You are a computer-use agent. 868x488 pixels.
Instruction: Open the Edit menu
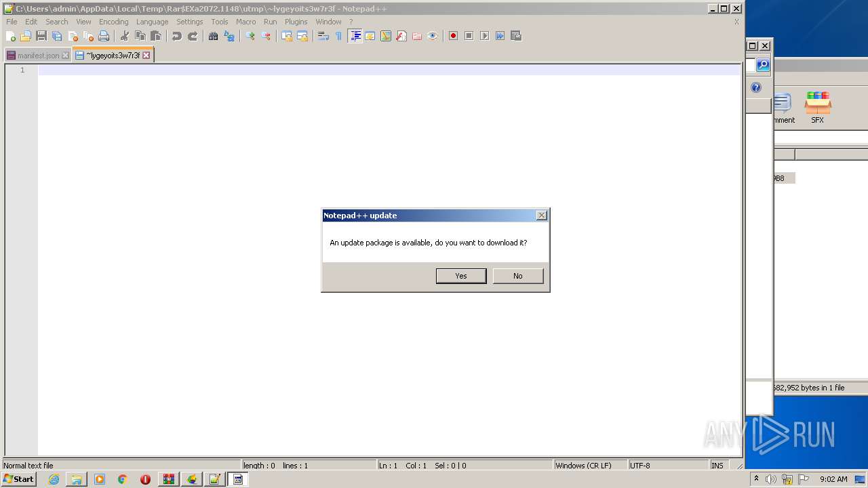click(31, 22)
